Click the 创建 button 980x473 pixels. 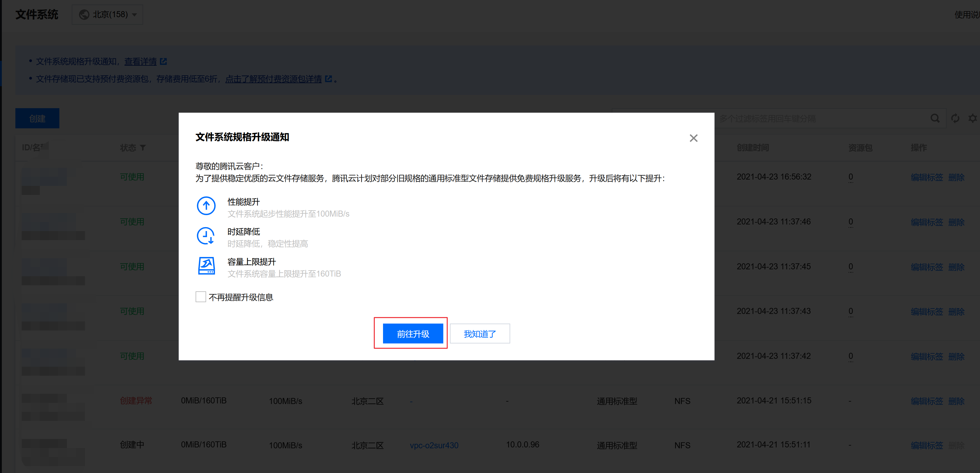37,119
